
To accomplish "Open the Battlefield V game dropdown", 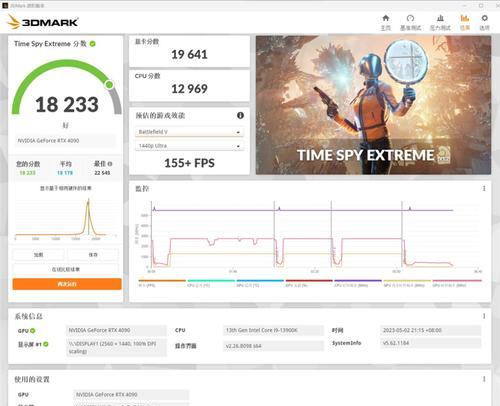I will [189, 132].
